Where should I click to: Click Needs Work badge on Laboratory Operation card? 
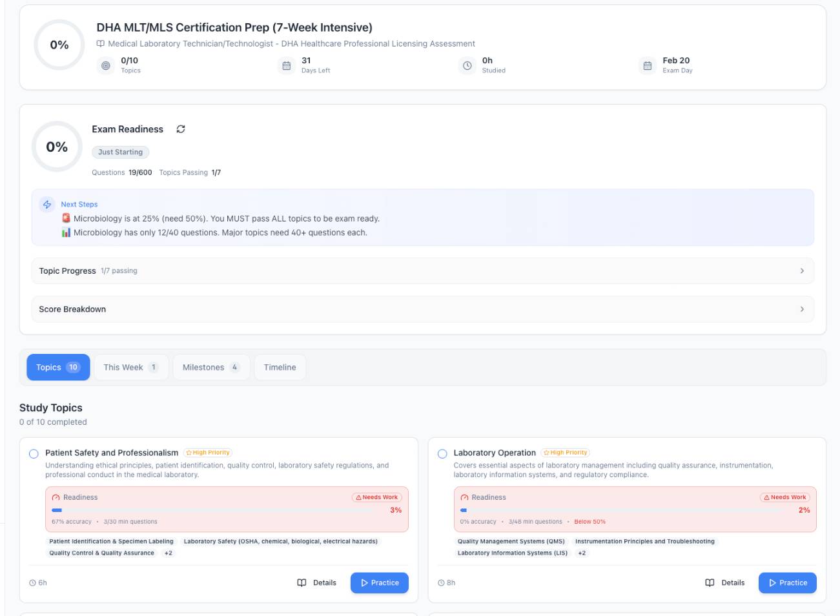pyautogui.click(x=785, y=497)
